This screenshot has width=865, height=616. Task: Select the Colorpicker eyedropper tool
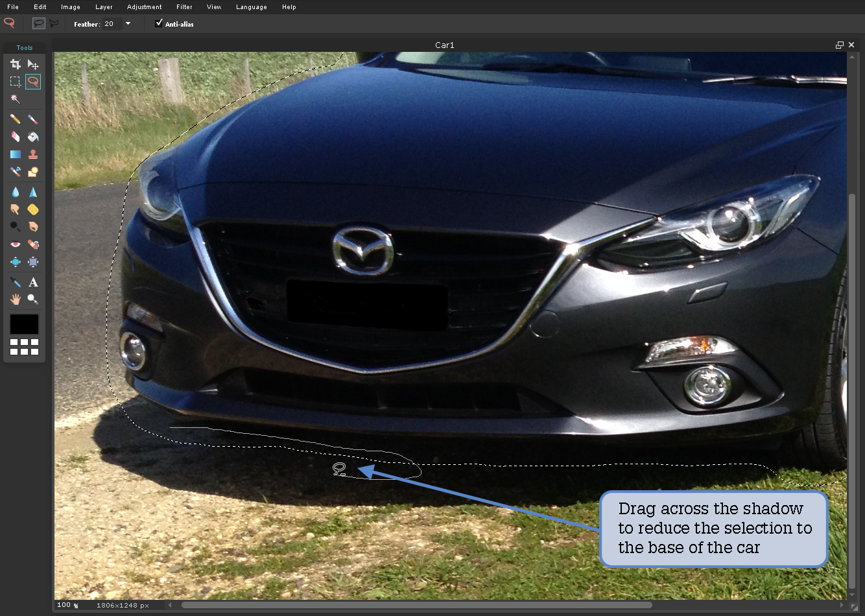16,282
